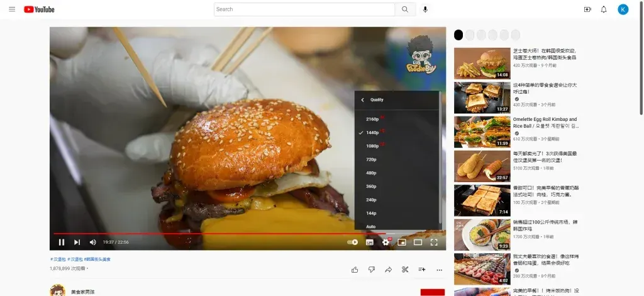The height and width of the screenshot is (296, 644).
Task: Open the corn dog thumbnail 22:57
Action: click(482, 166)
